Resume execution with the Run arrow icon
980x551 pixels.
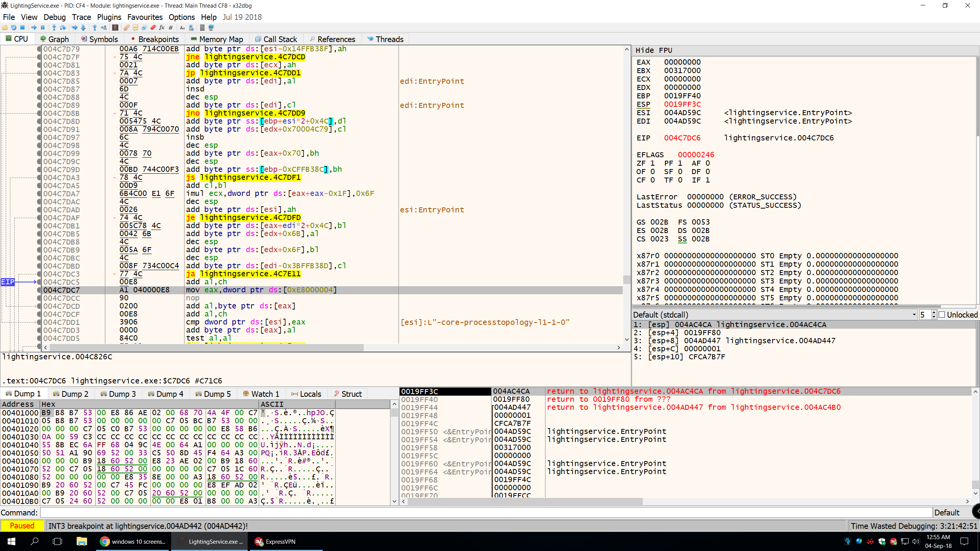pos(34,27)
